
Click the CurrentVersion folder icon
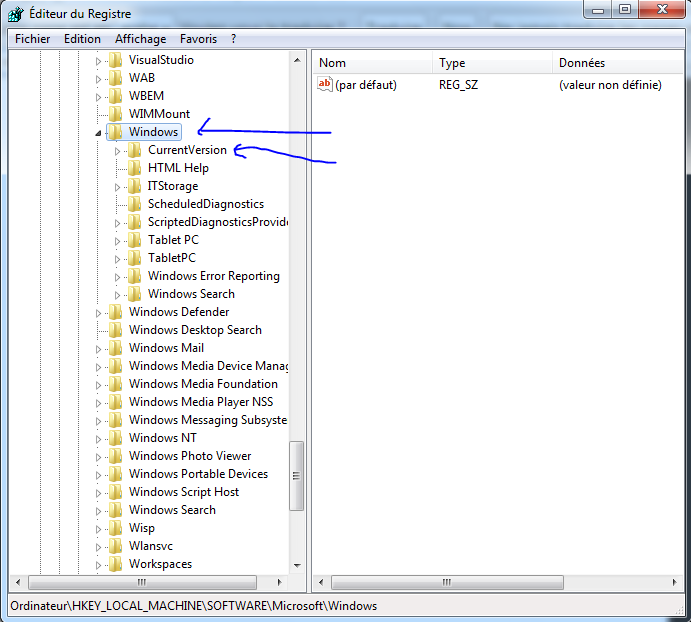click(x=134, y=150)
